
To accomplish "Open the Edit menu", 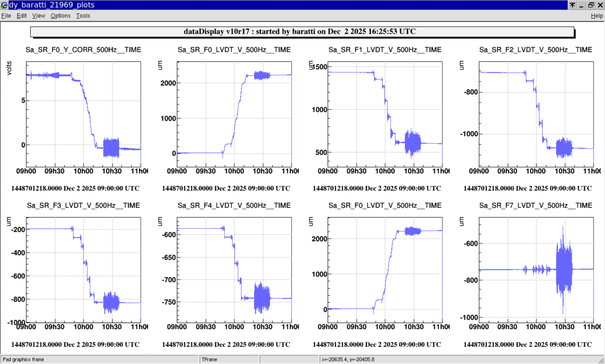I will click(22, 16).
